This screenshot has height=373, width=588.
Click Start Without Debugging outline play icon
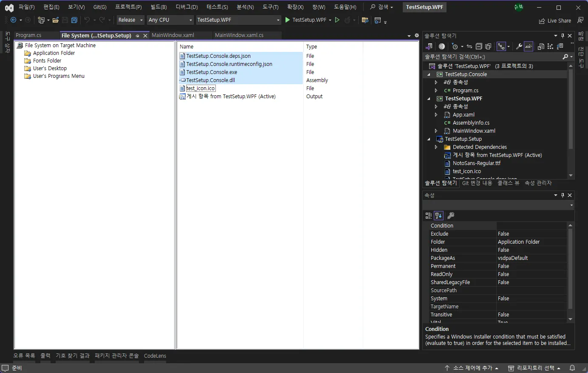coord(337,20)
